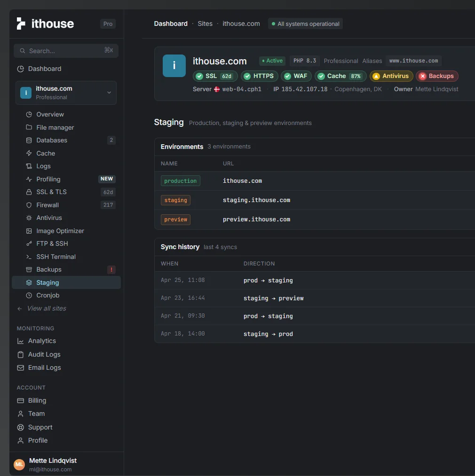This screenshot has height=476, width=475.
Task: Click the Backups alert badge in sidebar
Action: 111,270
